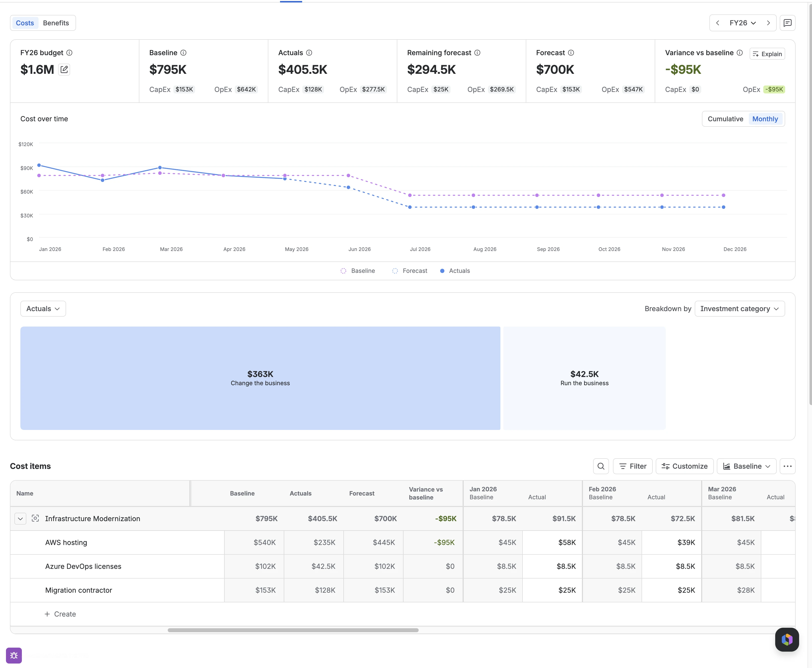Screen dimensions: 812x668
Task: Open the comments panel icon
Action: tap(787, 23)
